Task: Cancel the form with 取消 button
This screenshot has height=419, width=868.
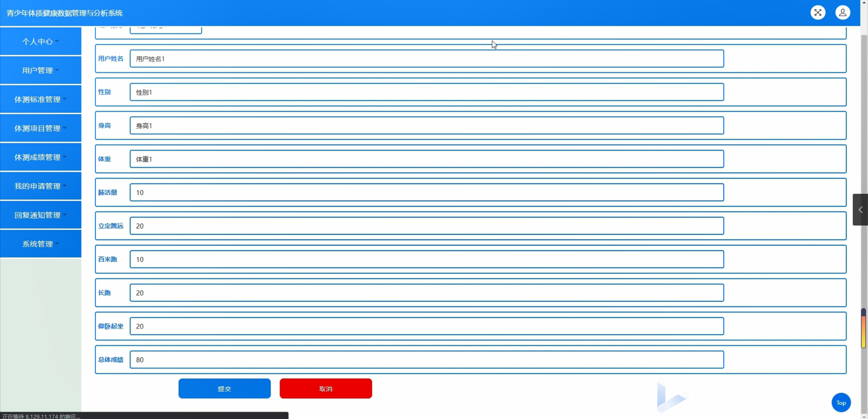Action: coord(325,389)
